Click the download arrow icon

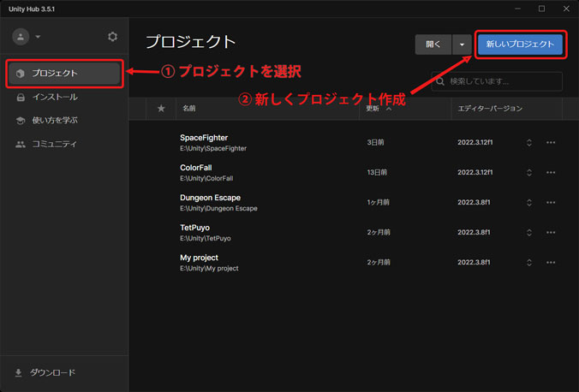(x=19, y=373)
